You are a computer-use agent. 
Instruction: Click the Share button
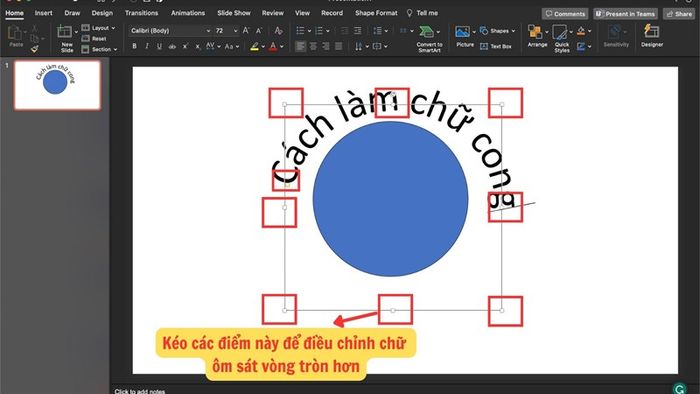coord(679,14)
